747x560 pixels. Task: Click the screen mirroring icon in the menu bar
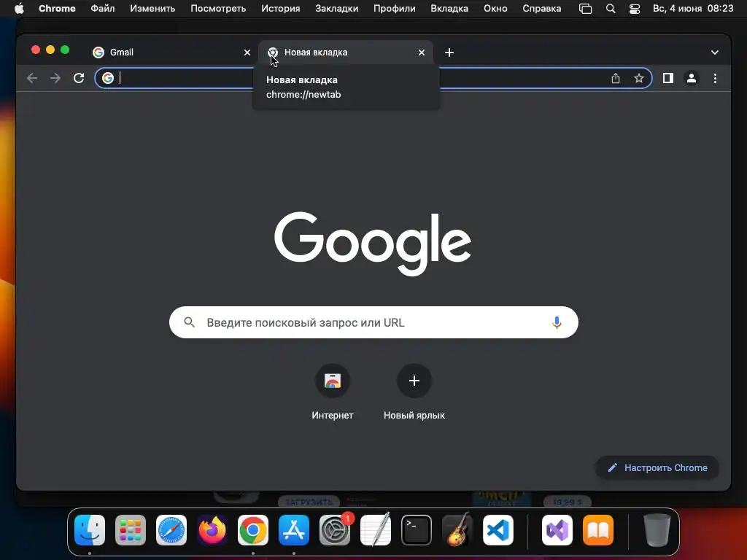(x=586, y=9)
